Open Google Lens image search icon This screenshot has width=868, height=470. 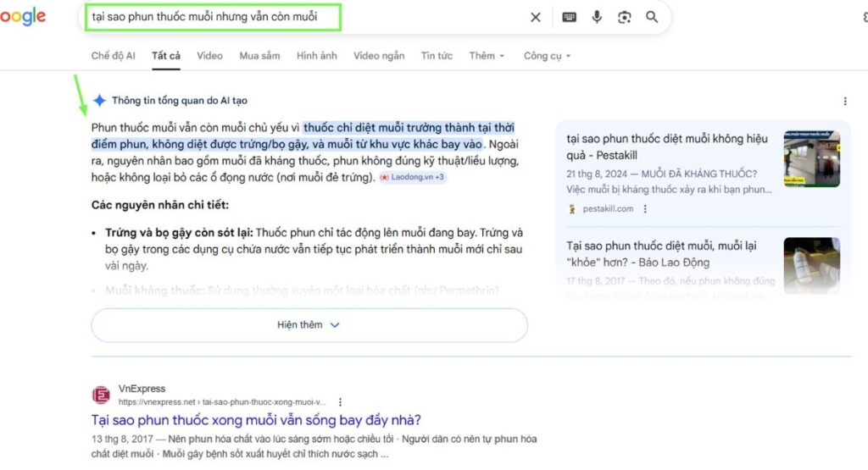(625, 17)
